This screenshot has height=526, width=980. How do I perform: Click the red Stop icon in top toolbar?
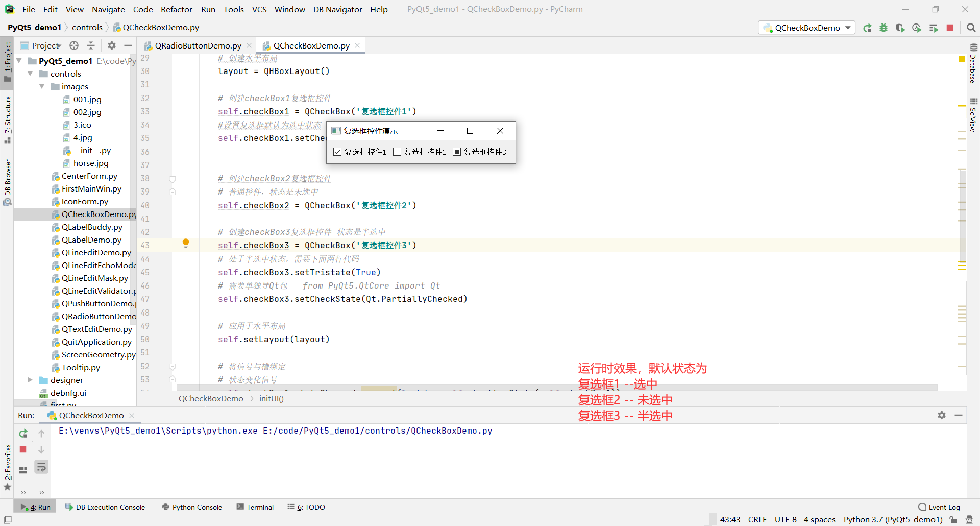[950, 28]
